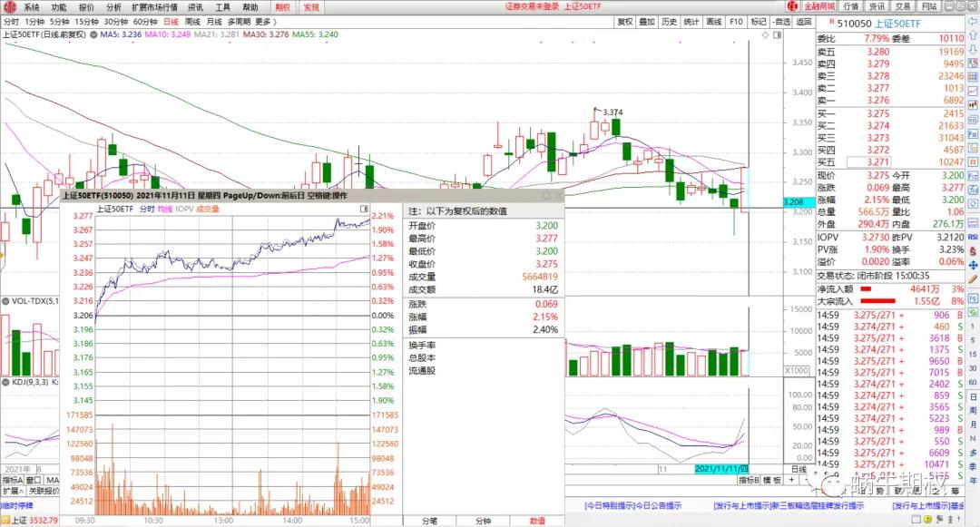The image size is (980, 527).
Task: Click the MA settings gear beside 上证50ETF title
Action: 92,34
